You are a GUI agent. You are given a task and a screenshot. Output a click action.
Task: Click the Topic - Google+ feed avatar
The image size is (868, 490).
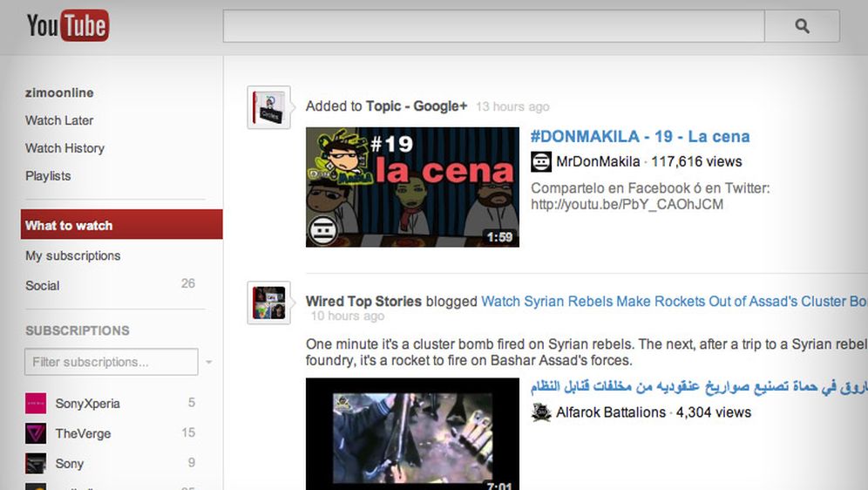[269, 107]
